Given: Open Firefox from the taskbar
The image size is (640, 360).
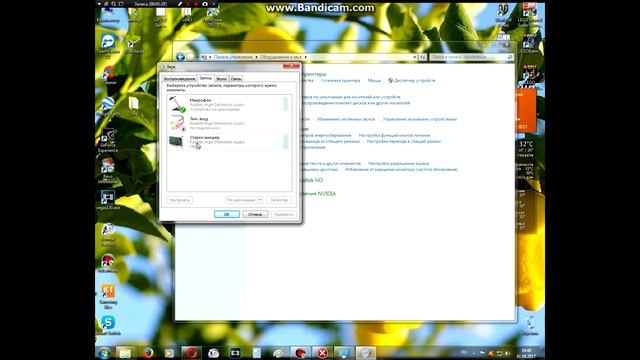Looking at the screenshot, I should point(148,353).
